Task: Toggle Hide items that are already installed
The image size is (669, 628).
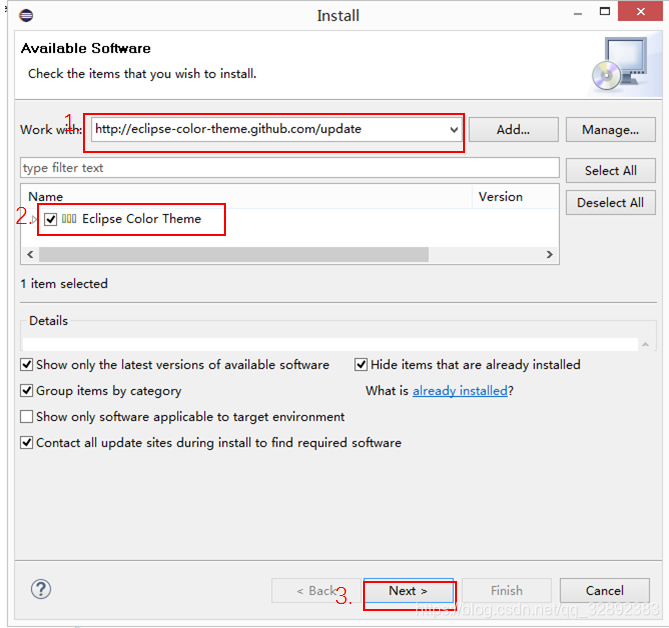Action: pyautogui.click(x=361, y=365)
